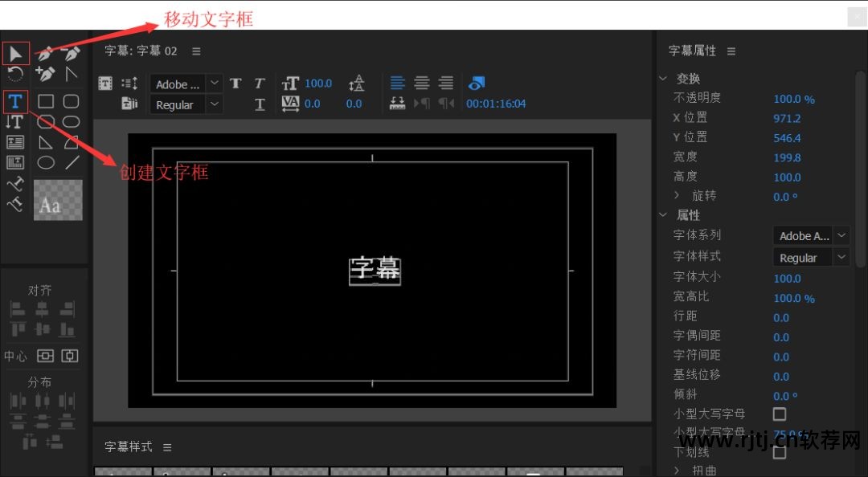868x477 pixels.
Task: Click the 不透明度 100.0% value
Action: [794, 98]
